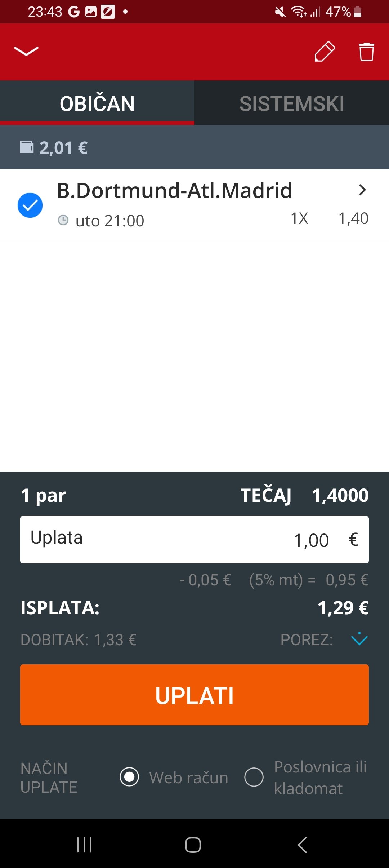This screenshot has width=389, height=868.
Task: Delete the slip using the trash icon
Action: coord(366,52)
